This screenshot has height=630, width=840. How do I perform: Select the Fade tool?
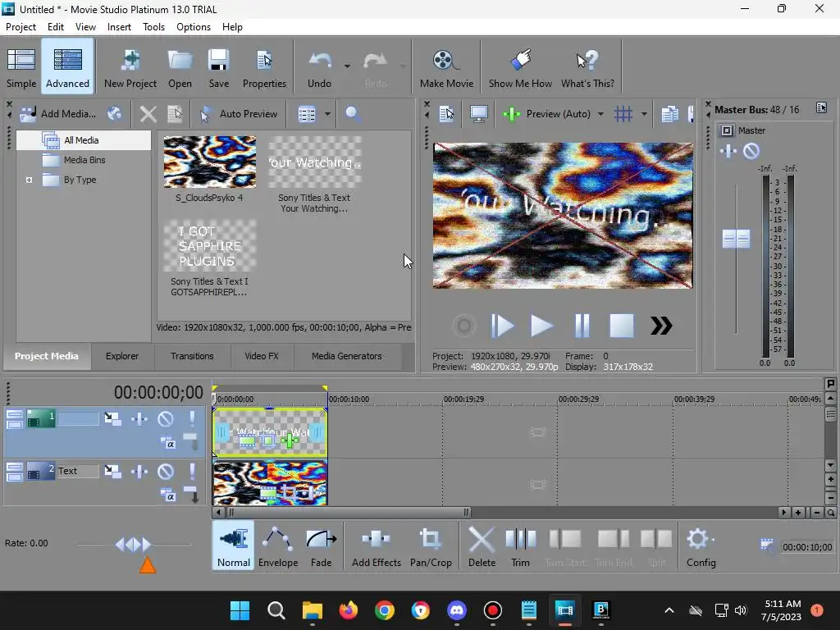pos(321,546)
